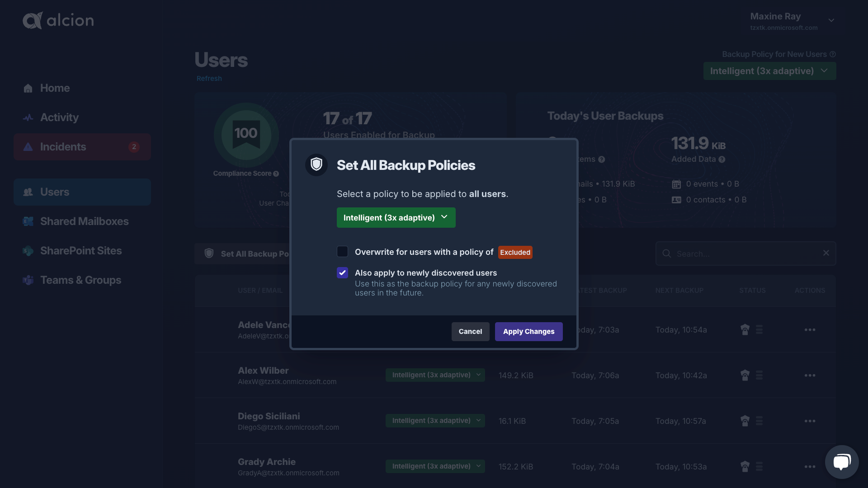868x488 pixels.
Task: Uncheck Also apply to newly discovered users
Action: click(x=343, y=273)
